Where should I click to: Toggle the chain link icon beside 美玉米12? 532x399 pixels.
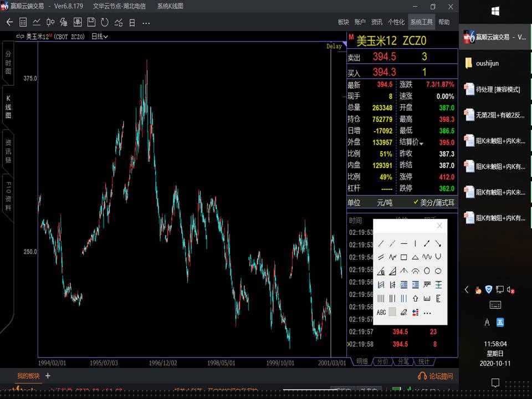pyautogui.click(x=20, y=37)
